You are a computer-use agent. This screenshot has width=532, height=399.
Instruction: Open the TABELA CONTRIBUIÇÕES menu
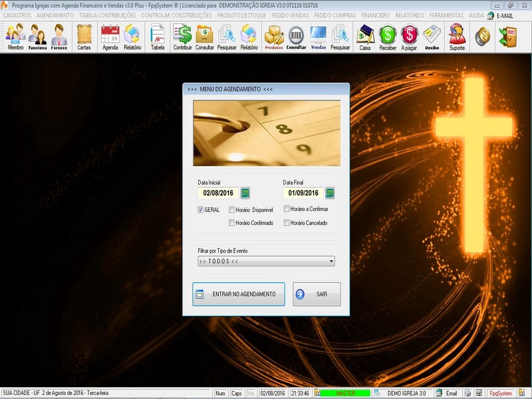108,15
